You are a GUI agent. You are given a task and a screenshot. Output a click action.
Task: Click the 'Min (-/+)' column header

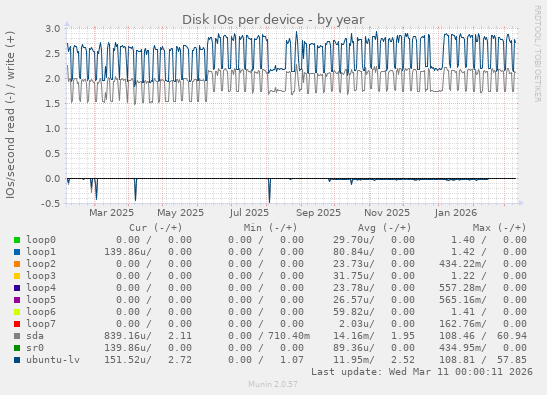pyautogui.click(x=270, y=228)
